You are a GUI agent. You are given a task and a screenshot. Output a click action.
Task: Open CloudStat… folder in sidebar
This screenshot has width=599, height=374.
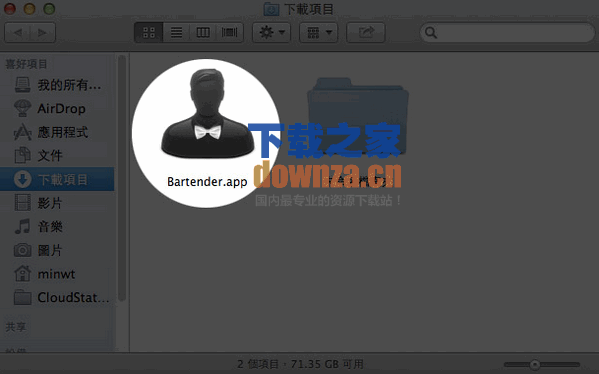(x=57, y=297)
